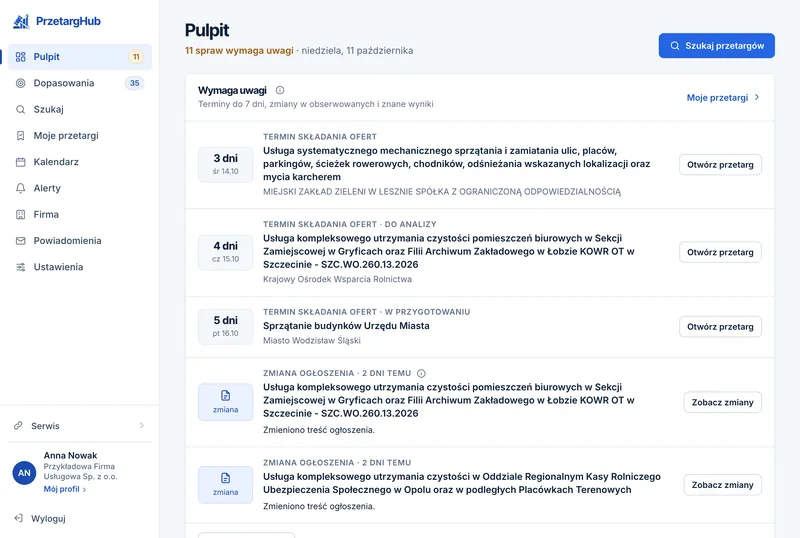Open the Powiadomienia section

click(80, 241)
